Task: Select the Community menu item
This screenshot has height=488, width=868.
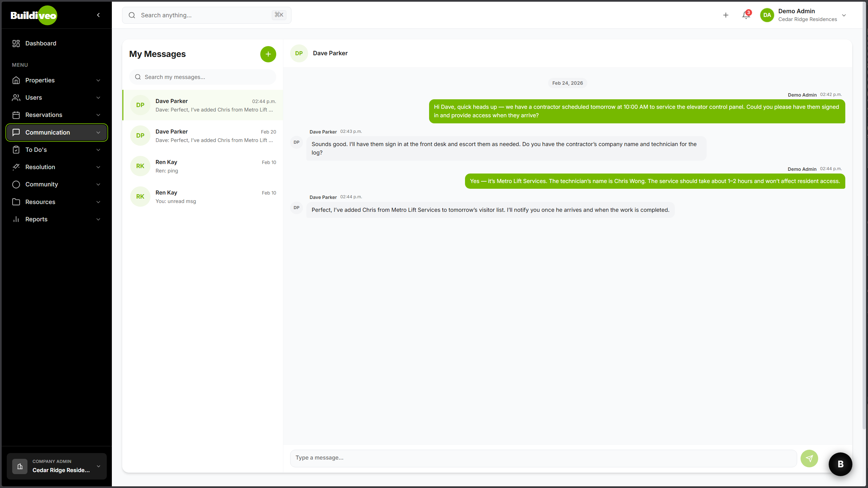Action: coord(42,184)
